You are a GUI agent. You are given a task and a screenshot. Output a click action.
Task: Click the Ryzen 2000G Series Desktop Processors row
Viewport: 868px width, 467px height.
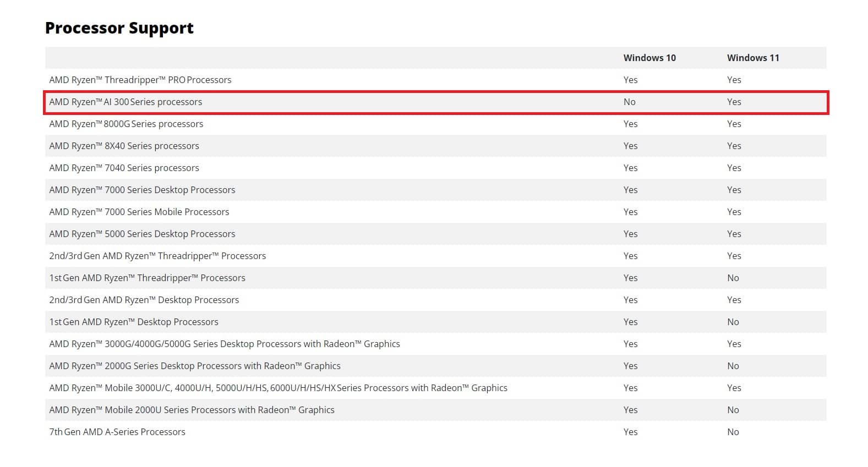(x=436, y=366)
